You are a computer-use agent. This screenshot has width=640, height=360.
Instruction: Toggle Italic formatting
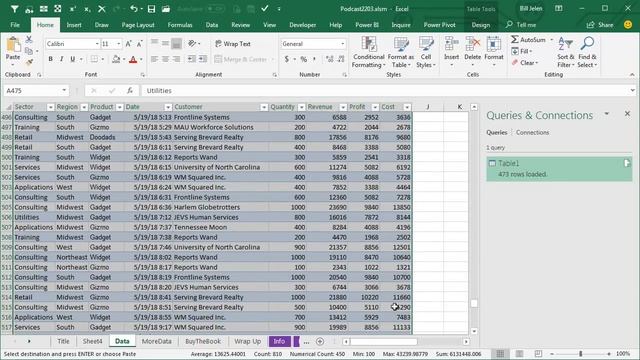point(62,59)
